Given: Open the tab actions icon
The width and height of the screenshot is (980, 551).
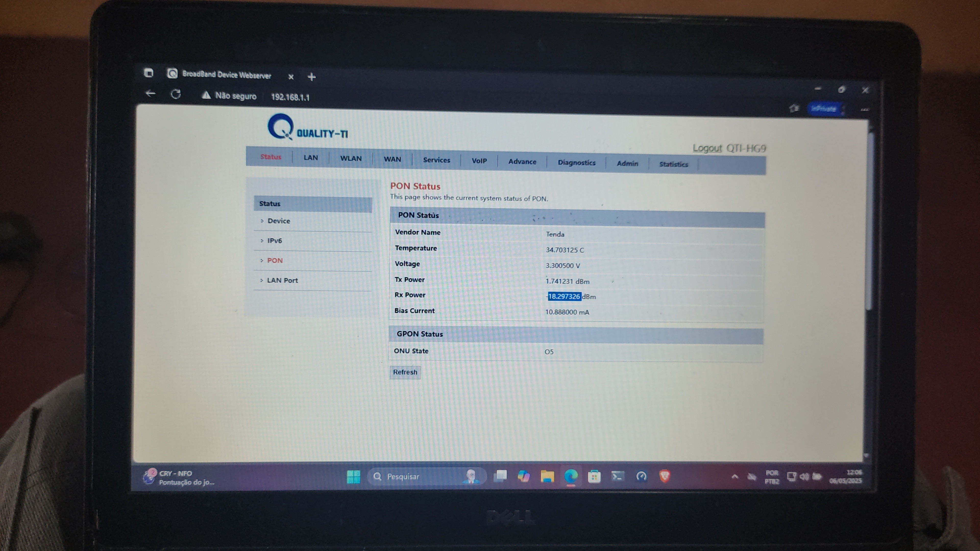Looking at the screenshot, I should pyautogui.click(x=149, y=73).
